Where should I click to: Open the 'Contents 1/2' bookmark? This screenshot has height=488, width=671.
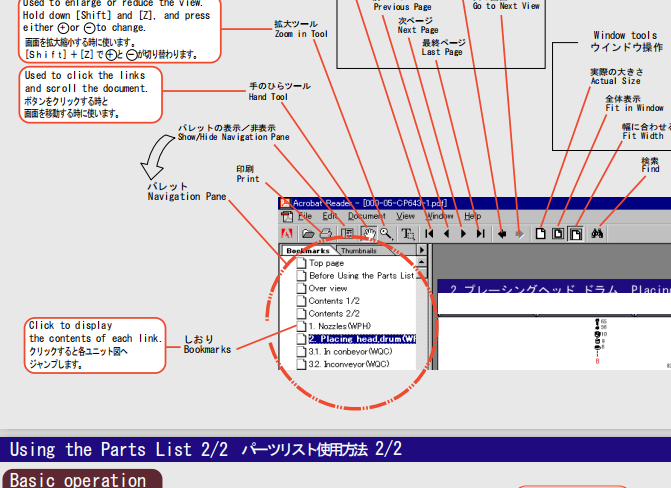(333, 300)
